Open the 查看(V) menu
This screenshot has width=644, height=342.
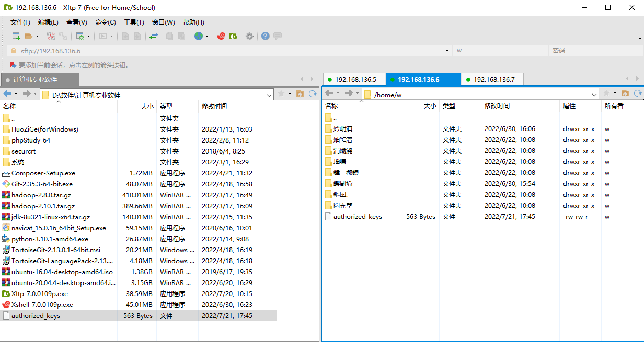(76, 22)
